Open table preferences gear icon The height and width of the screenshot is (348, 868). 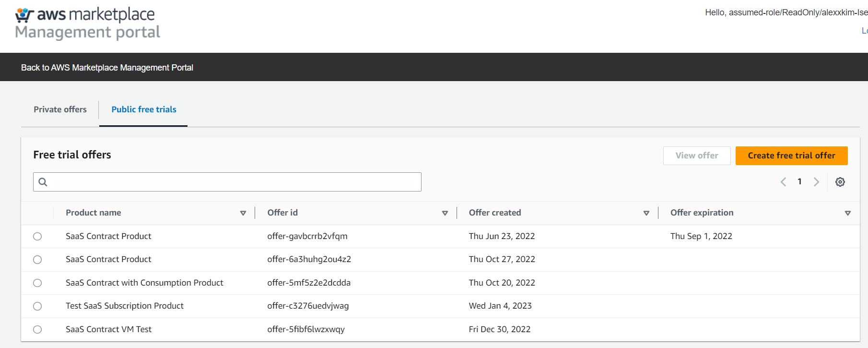point(840,182)
